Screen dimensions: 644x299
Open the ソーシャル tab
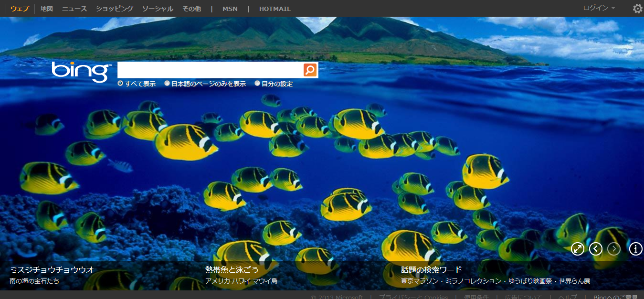158,9
